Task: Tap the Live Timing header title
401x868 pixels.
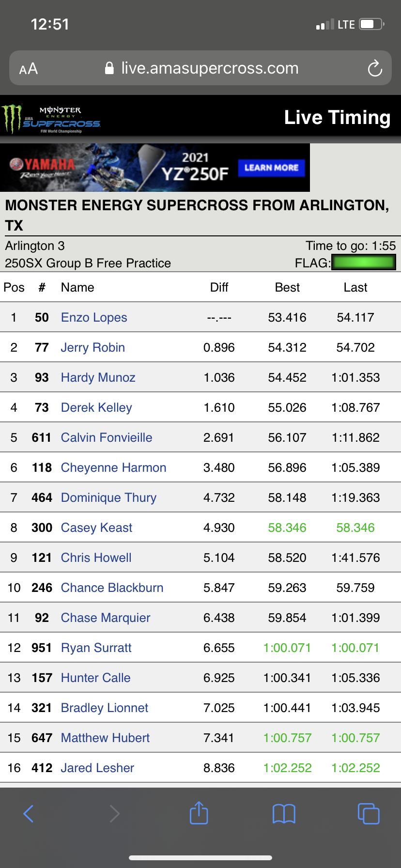Action: pos(338,117)
